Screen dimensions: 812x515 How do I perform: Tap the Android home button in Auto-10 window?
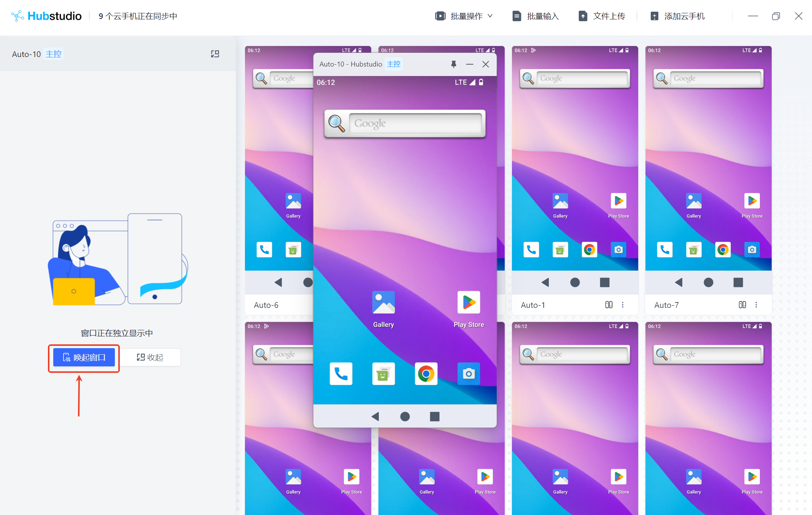(405, 417)
